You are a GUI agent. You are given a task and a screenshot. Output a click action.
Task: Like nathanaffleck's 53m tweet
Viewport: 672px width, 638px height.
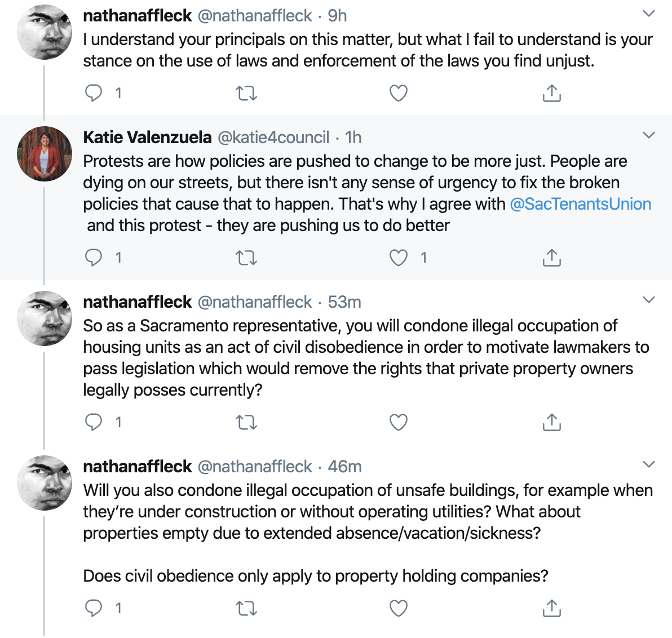tap(399, 422)
